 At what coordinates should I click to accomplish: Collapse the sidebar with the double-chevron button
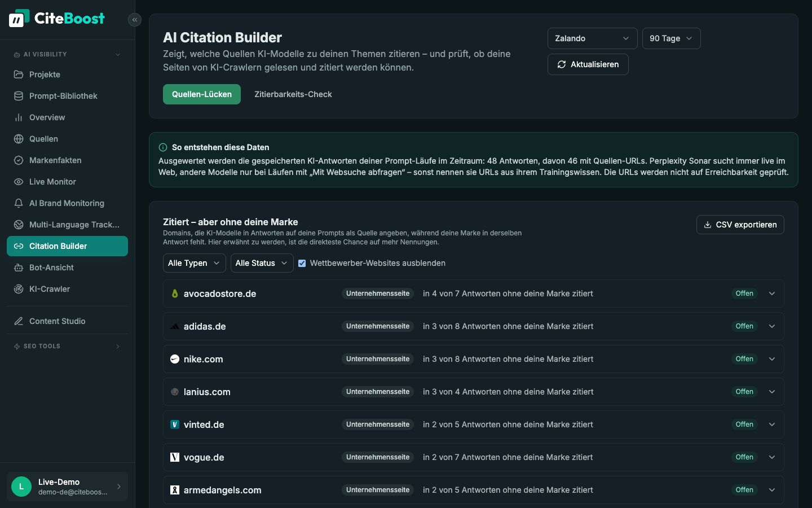pos(135,20)
